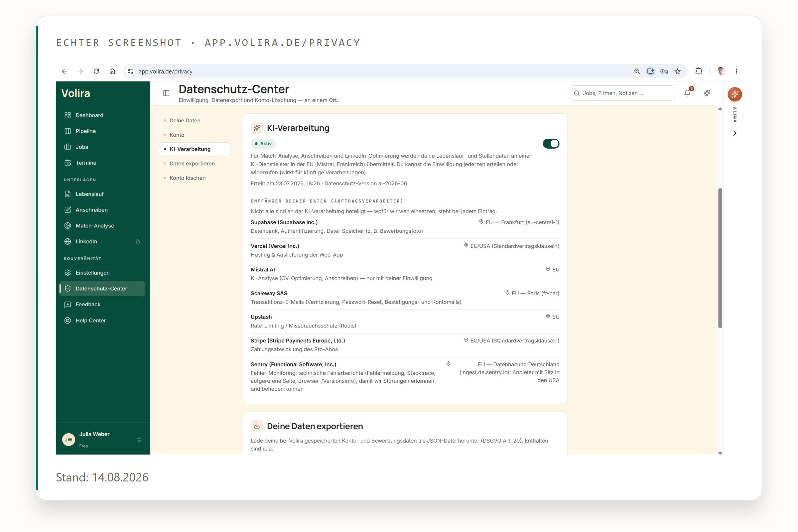798x532 pixels.
Task: Click the Sentry (Functional Software, Inc.) entry
Action: 405,377
